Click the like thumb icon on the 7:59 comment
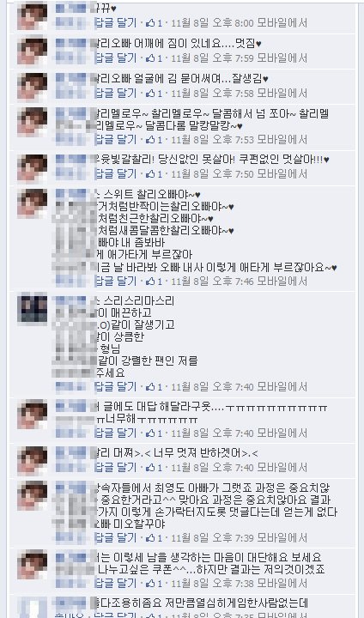364x618 pixels. pyautogui.click(x=150, y=58)
